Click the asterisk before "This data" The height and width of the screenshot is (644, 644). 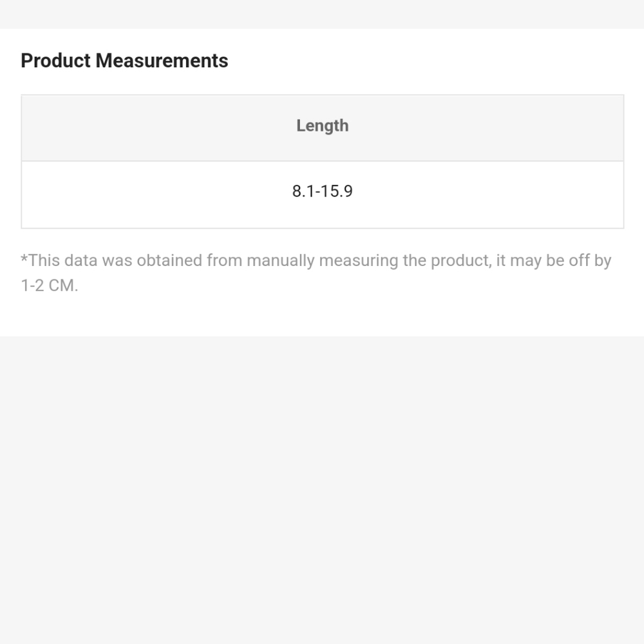(24, 259)
